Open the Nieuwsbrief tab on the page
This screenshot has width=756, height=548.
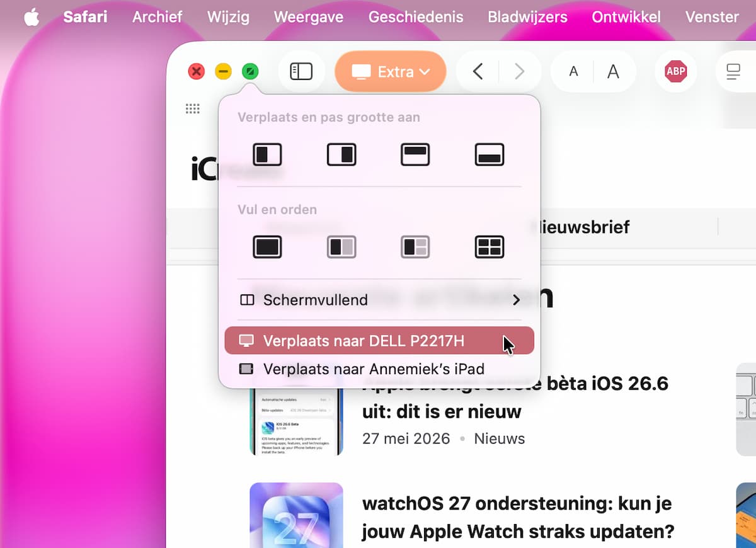581,227
